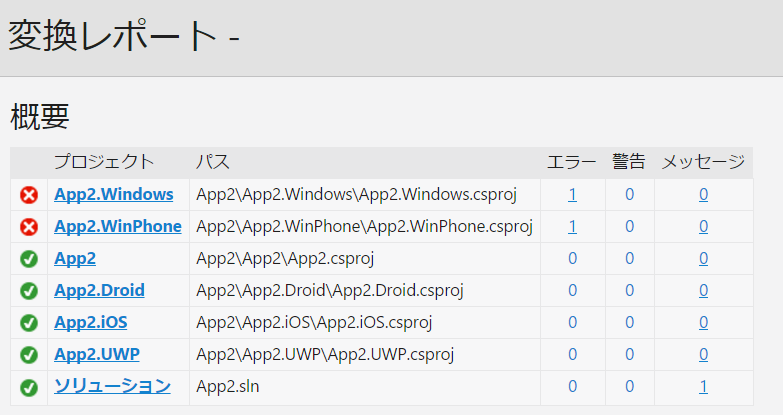This screenshot has height=415, width=783.
Task: Click the warning count for ソリューション row
Action: [x=630, y=386]
